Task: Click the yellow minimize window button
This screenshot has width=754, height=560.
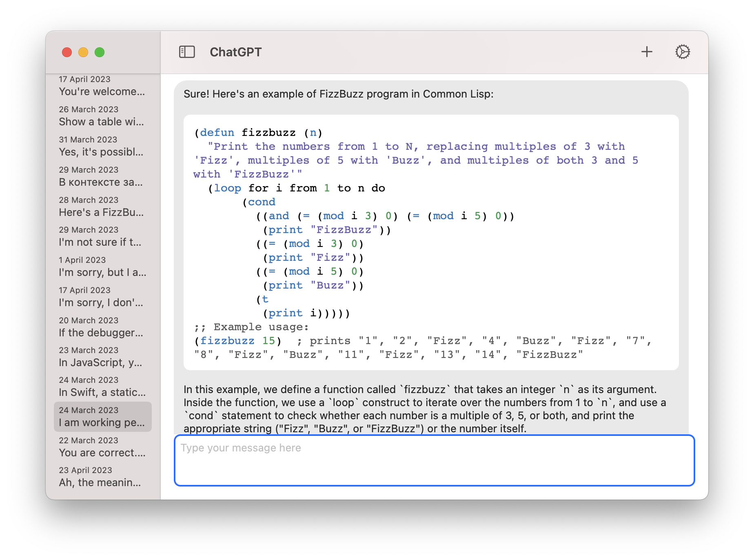Action: (83, 52)
